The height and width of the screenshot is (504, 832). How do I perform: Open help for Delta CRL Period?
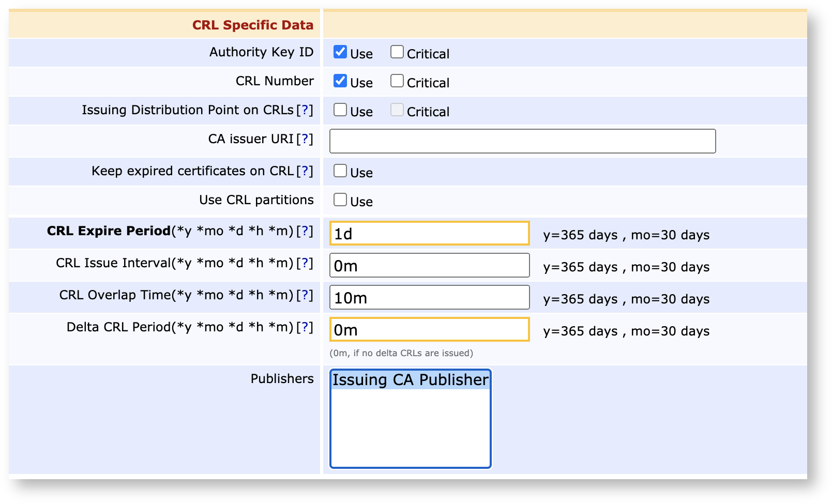point(305,327)
